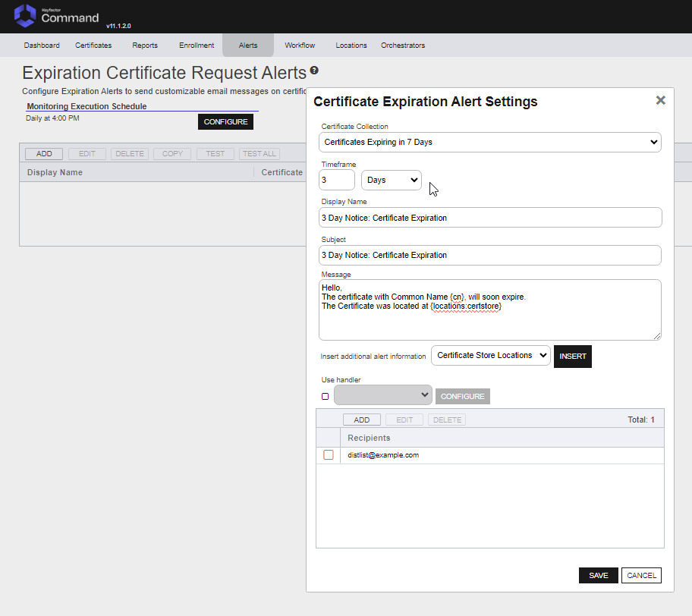Click CONFIGURE for the monitoring schedule

tap(225, 122)
